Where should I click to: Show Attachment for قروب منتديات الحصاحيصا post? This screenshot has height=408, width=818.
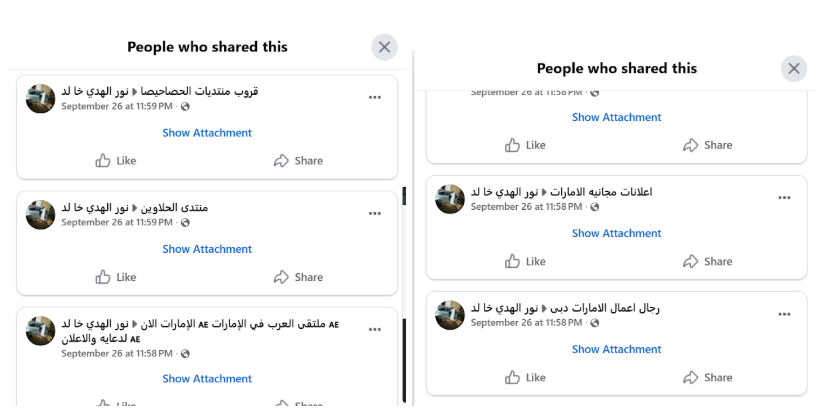(207, 133)
